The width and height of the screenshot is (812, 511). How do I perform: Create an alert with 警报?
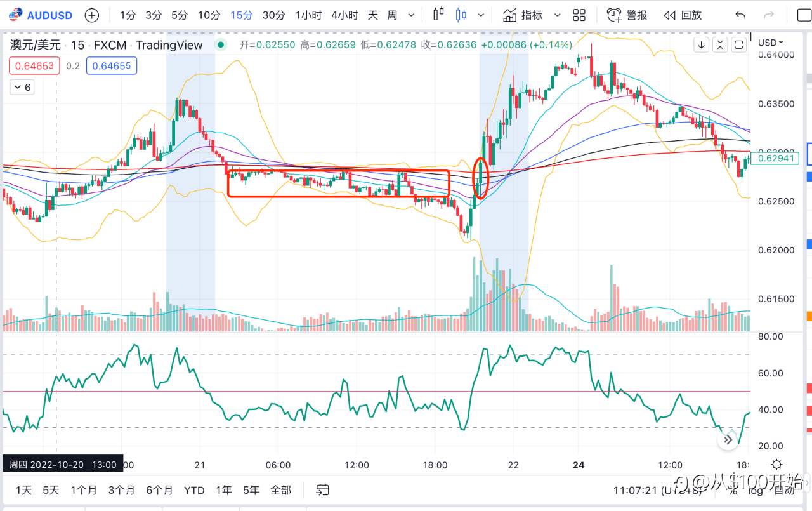pos(627,15)
